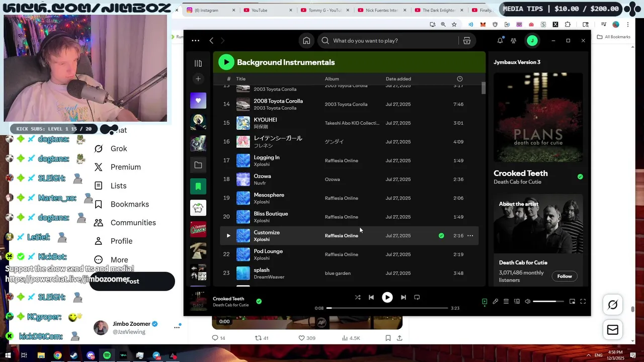This screenshot has height=362, width=644.
Task: Sort by duration clock icon column
Action: (459, 79)
